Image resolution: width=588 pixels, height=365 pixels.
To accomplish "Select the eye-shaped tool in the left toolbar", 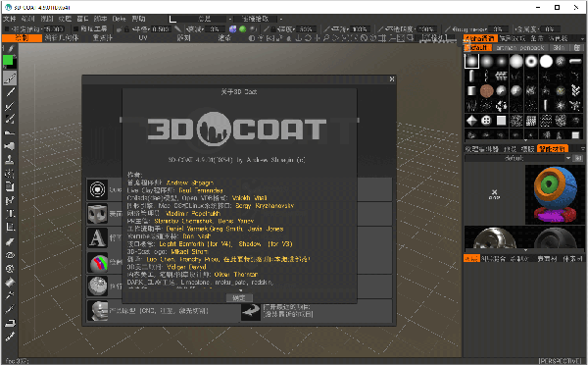I will (x=10, y=255).
